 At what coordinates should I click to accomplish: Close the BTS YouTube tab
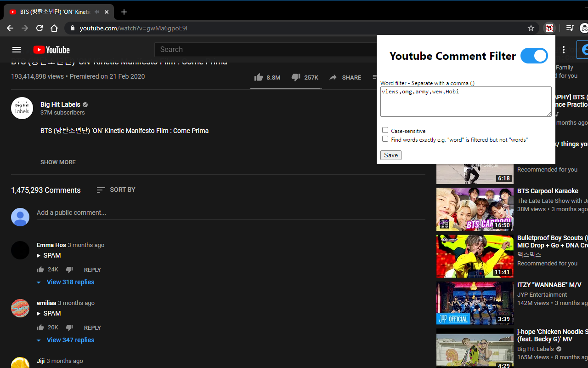point(107,12)
